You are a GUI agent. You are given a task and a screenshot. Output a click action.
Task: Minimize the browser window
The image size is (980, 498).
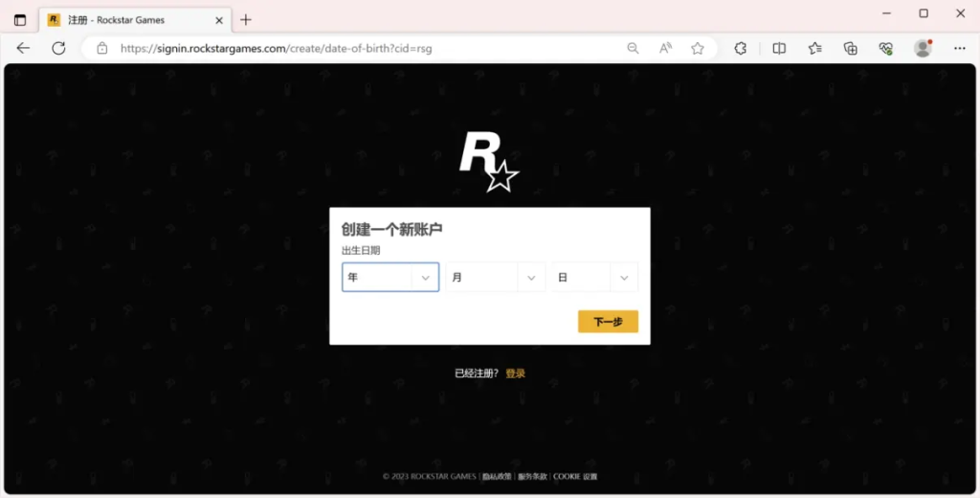tap(886, 13)
